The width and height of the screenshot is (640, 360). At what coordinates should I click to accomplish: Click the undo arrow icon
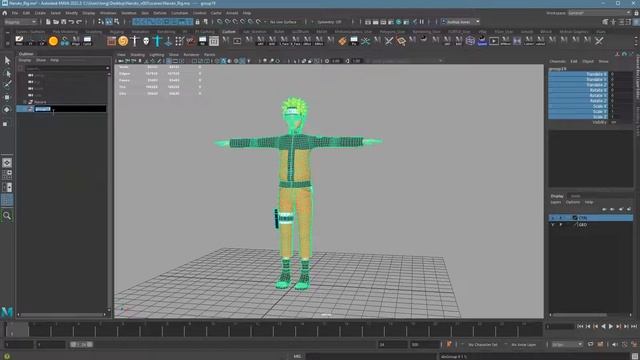coord(71,22)
